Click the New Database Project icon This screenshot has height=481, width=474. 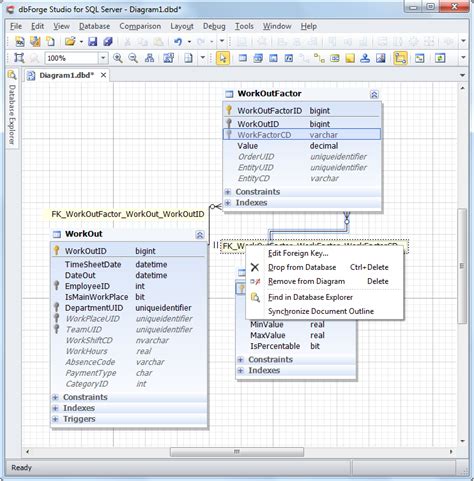click(35, 42)
